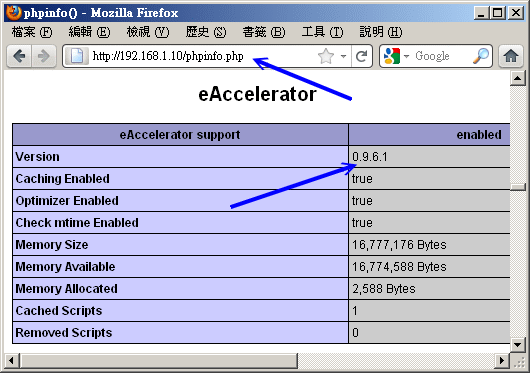Click the 'true' value for Optimizer Enabled
The image size is (530, 373).
(362, 201)
